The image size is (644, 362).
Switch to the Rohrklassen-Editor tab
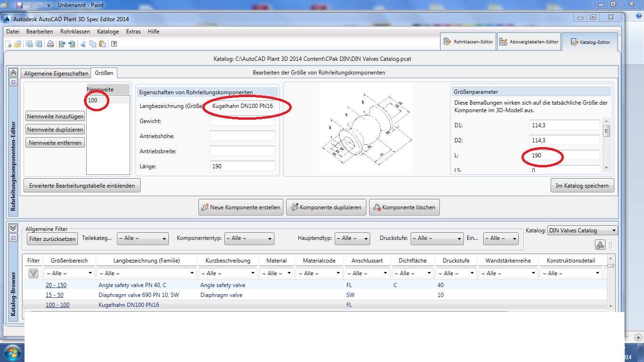[x=468, y=42]
